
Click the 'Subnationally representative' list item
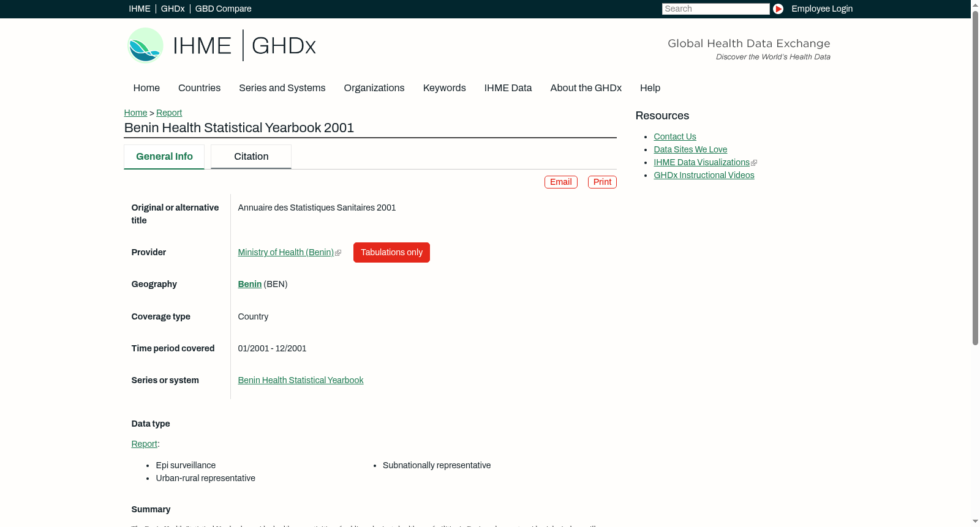coord(437,465)
